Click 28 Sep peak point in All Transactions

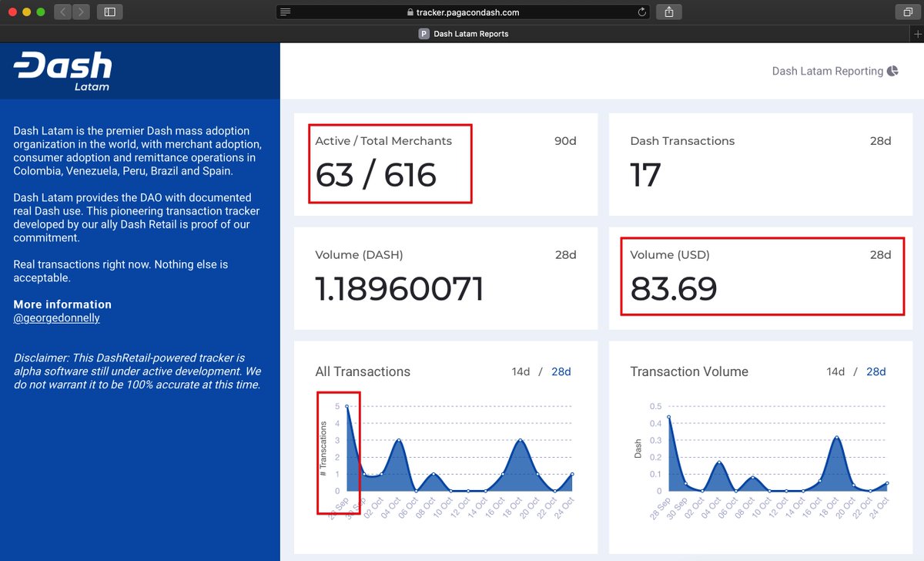coord(347,406)
